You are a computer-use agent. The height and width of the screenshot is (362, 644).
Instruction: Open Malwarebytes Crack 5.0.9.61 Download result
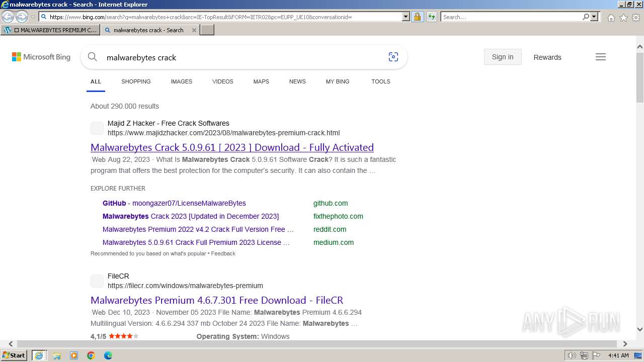click(x=232, y=147)
